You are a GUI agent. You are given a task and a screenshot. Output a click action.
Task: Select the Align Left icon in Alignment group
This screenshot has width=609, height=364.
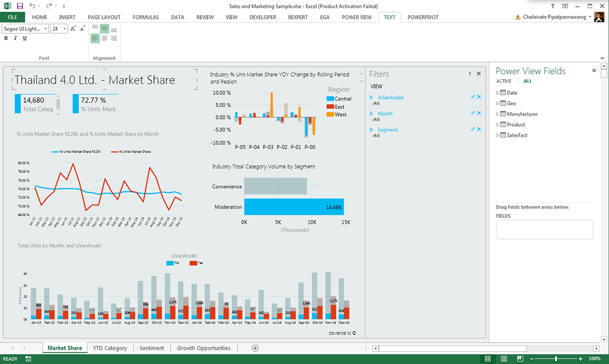(96, 38)
